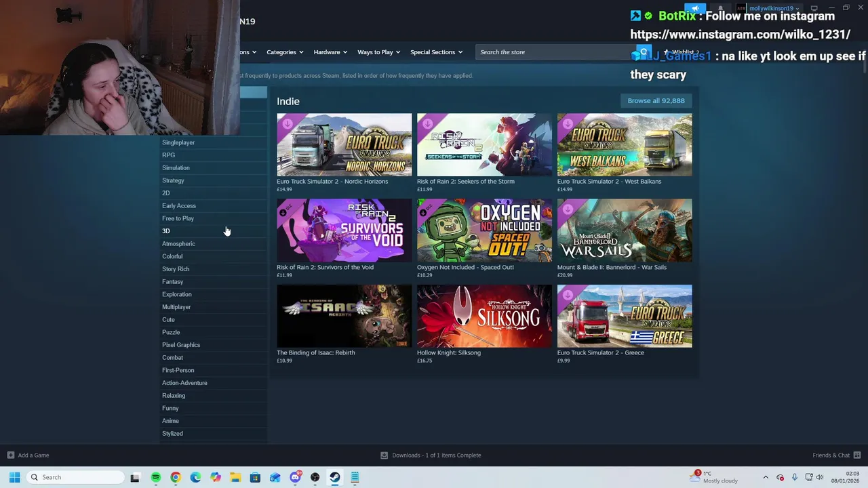Open Copilot from the taskbar
This screenshot has width=868, height=488.
[x=216, y=477]
